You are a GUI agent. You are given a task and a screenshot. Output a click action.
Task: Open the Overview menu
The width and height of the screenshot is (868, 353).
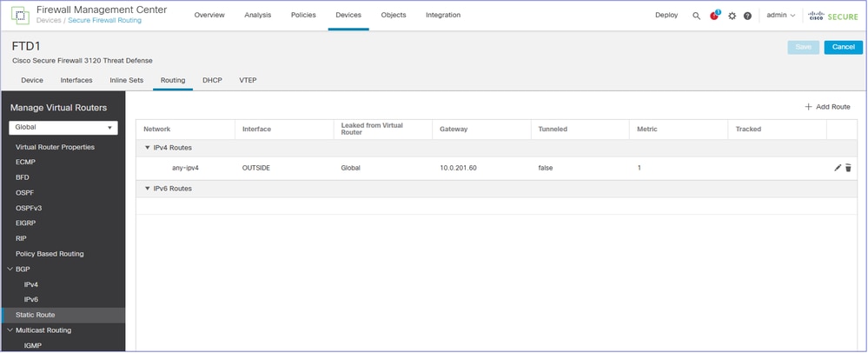pyautogui.click(x=209, y=15)
